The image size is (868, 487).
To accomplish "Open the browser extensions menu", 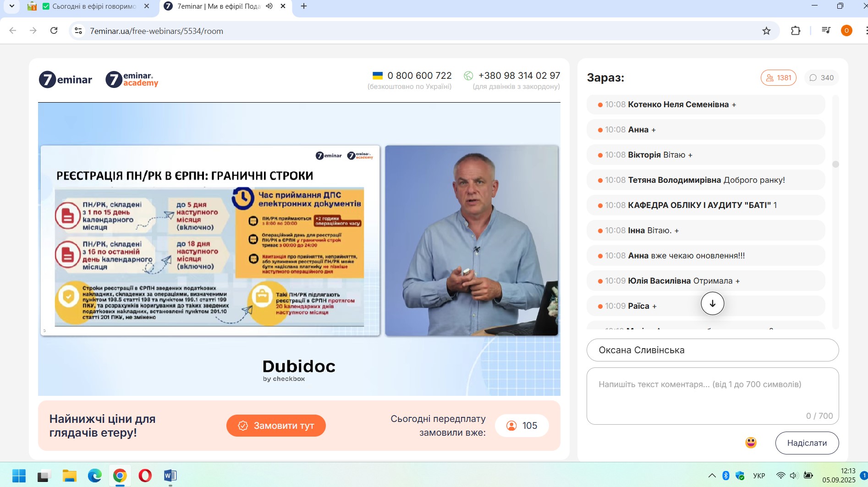I will pyautogui.click(x=796, y=31).
